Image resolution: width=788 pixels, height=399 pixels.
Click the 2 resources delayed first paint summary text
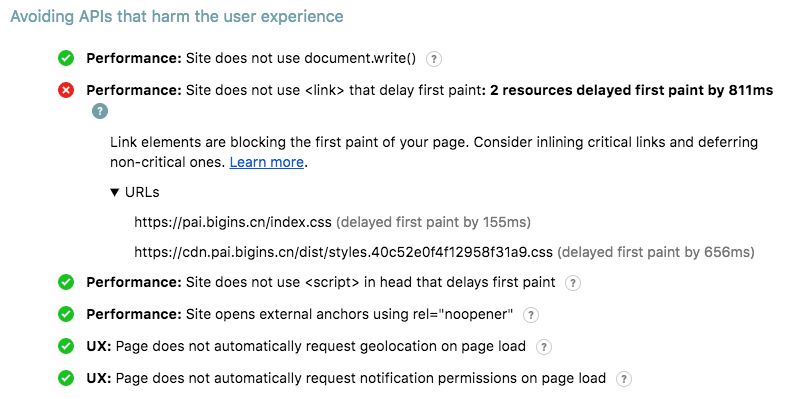[x=632, y=90]
